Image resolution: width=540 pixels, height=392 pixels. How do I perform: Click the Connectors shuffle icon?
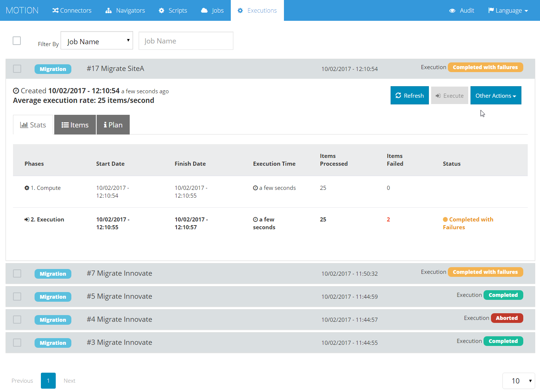(x=55, y=10)
